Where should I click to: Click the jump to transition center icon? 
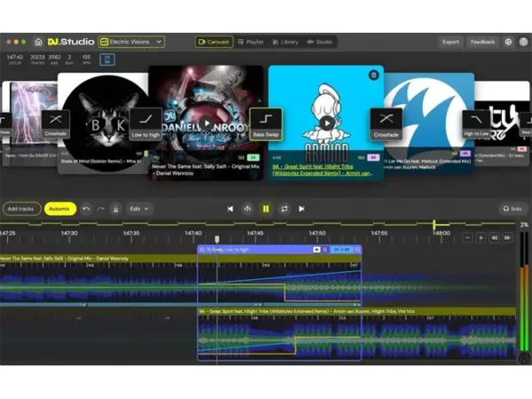click(x=247, y=208)
